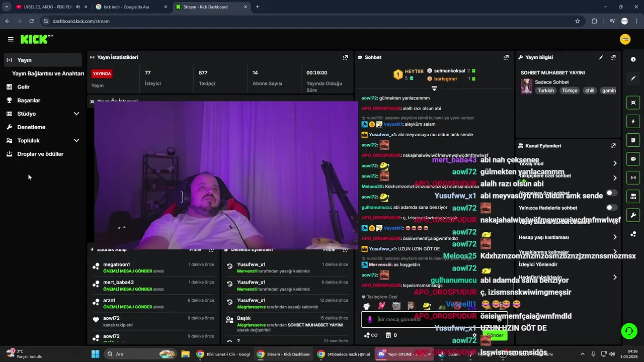Image resolution: width=644 pixels, height=362 pixels.
Task: Pop out the Sohbet chat panel
Action: [506, 57]
